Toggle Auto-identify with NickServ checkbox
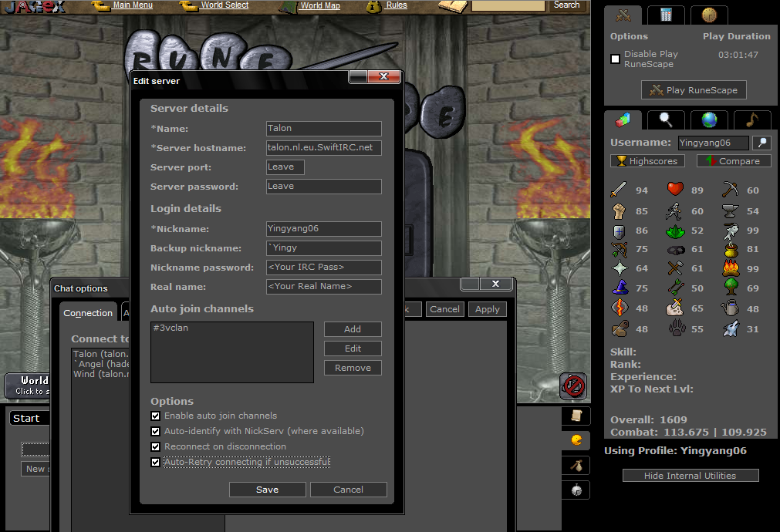The width and height of the screenshot is (780, 532). (155, 431)
